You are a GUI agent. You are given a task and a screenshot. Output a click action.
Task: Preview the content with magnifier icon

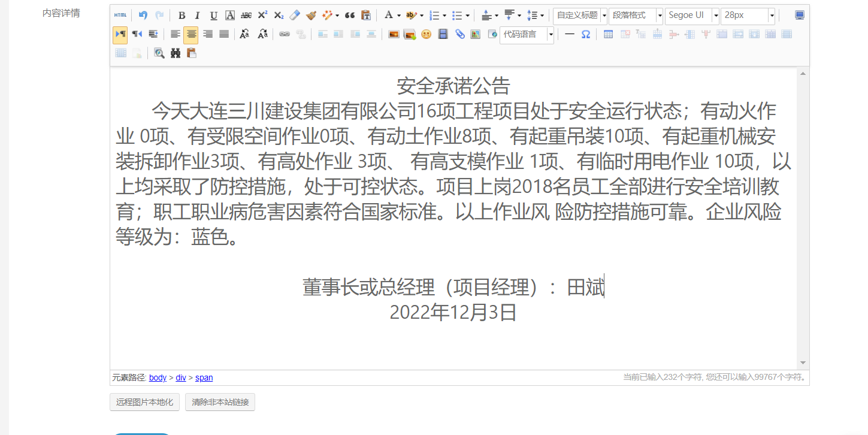click(159, 53)
